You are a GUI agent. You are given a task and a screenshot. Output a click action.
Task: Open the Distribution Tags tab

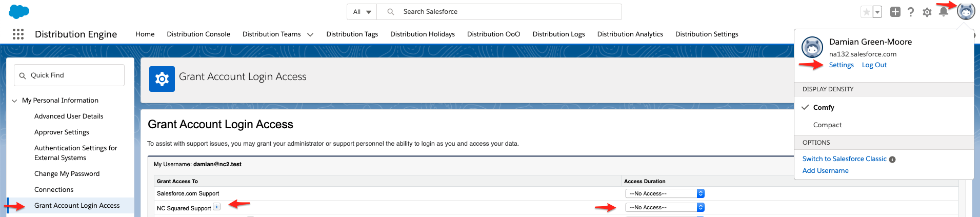[x=352, y=34]
